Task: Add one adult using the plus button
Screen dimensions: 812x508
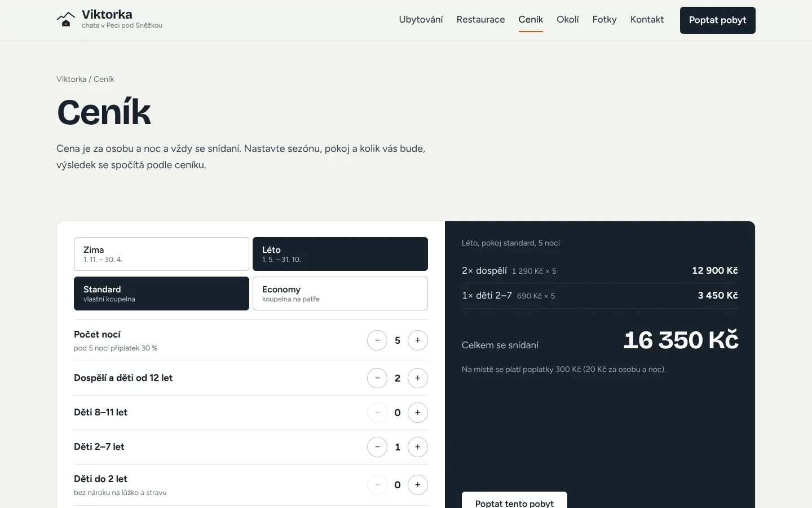Action: coord(418,378)
